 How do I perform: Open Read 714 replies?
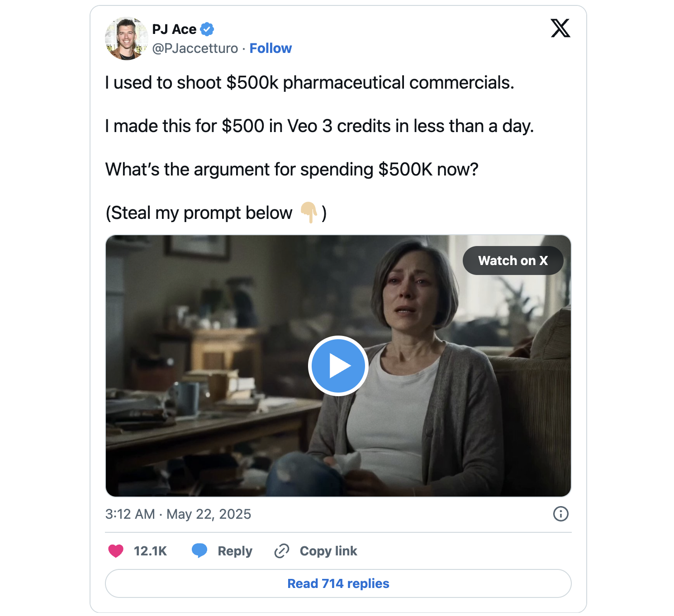tap(338, 583)
